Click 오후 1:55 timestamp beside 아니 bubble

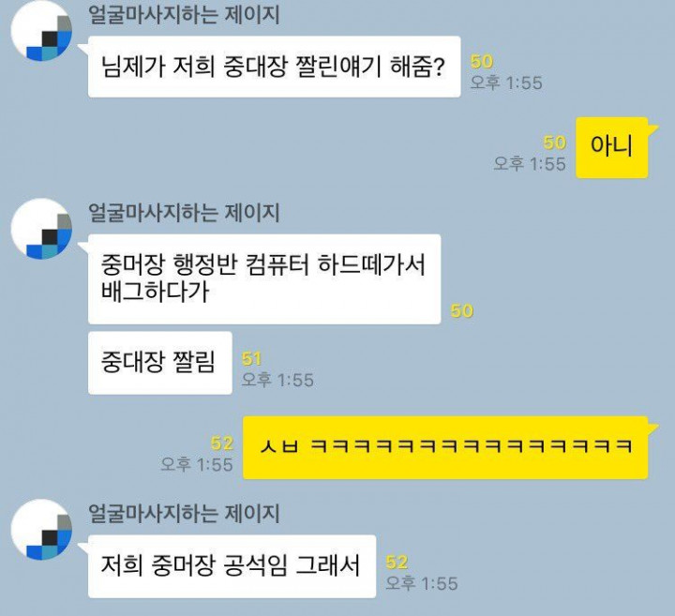tap(530, 164)
